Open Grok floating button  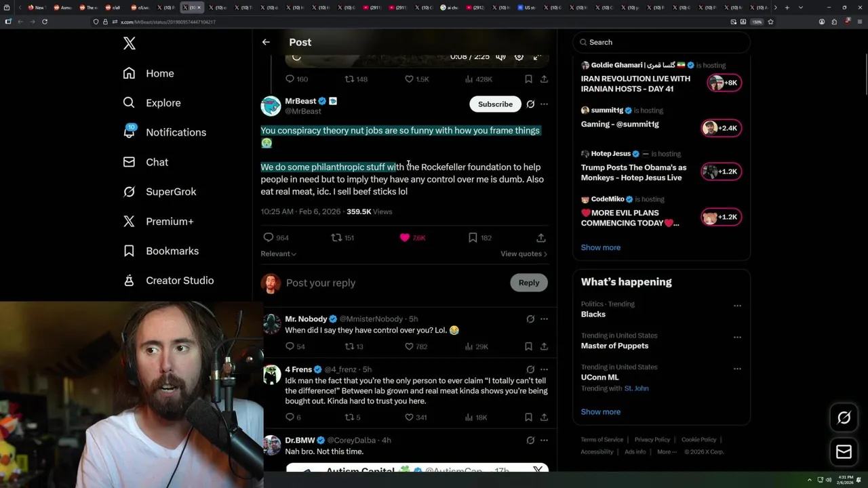point(844,418)
